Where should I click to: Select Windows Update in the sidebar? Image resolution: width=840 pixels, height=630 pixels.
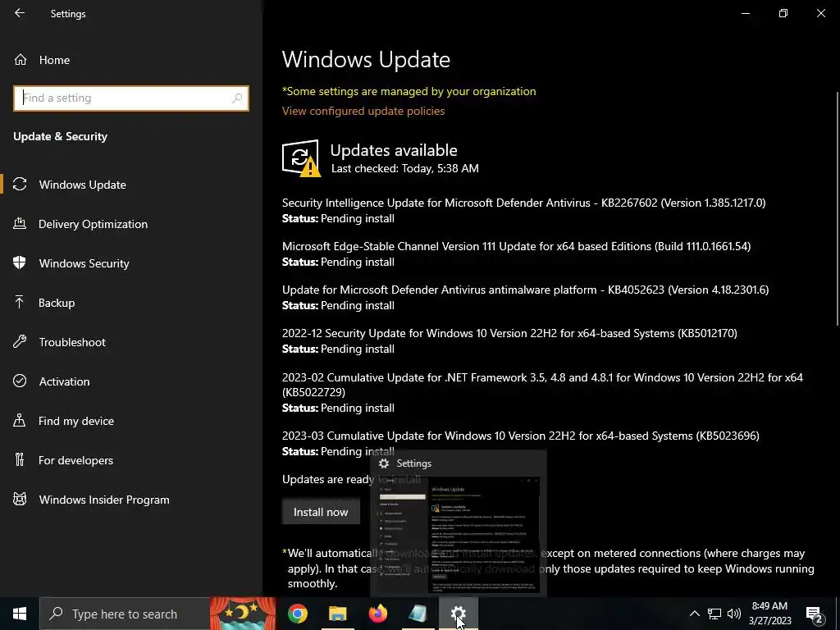83,185
